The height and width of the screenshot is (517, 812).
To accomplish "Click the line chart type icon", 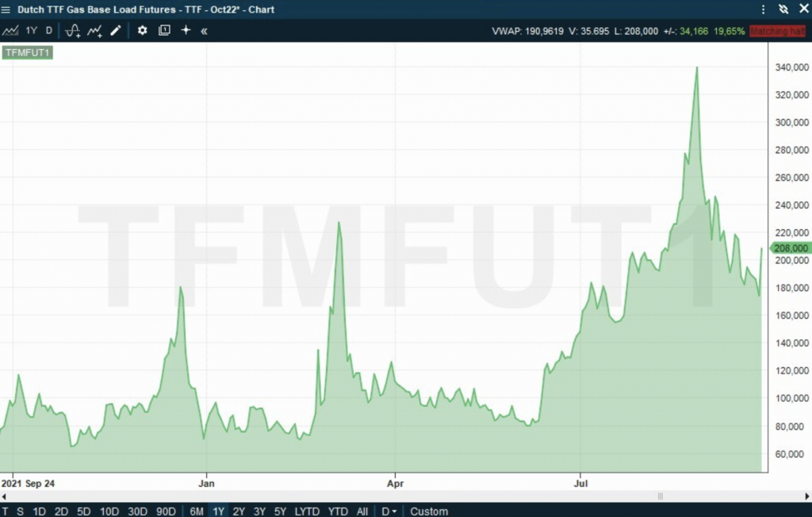I will click(x=10, y=30).
